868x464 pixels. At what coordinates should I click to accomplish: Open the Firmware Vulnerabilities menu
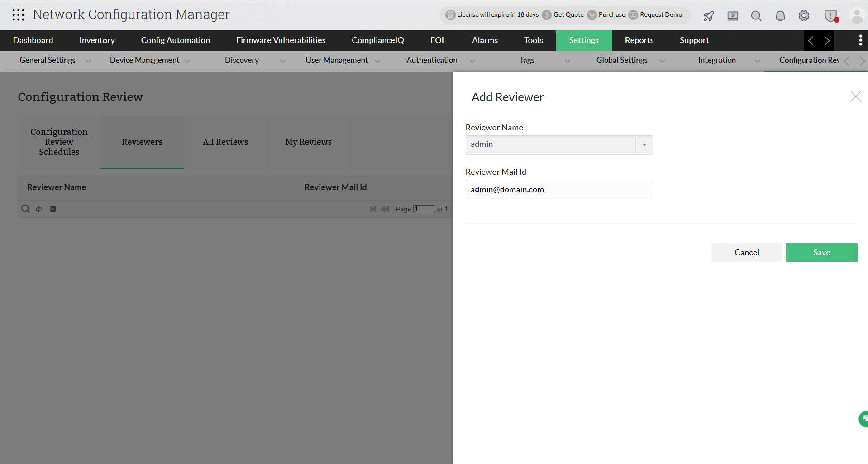coord(281,41)
